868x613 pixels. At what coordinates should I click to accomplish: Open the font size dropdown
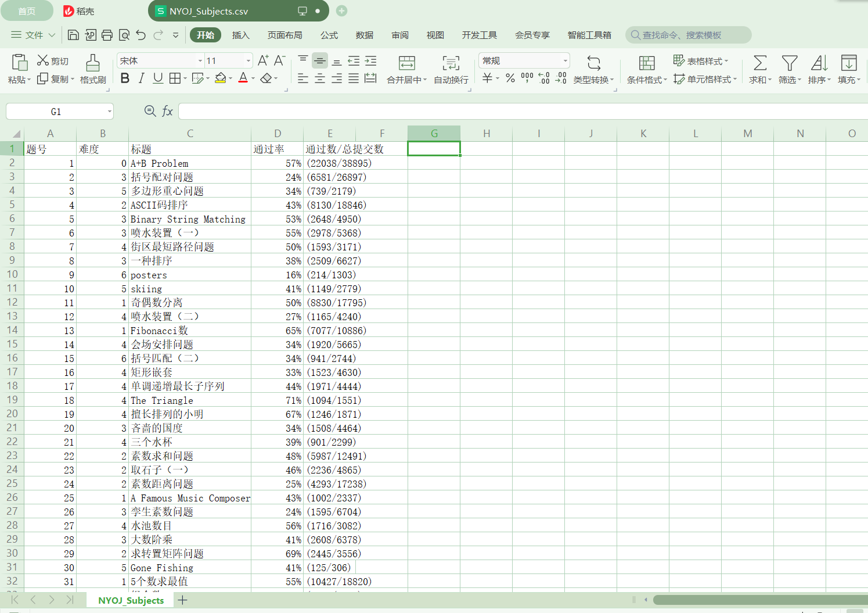[x=248, y=60]
